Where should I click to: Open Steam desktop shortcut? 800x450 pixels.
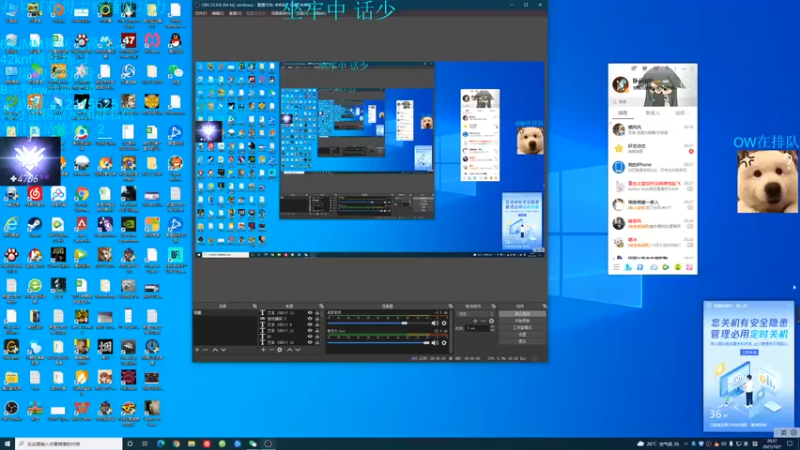coord(35,228)
